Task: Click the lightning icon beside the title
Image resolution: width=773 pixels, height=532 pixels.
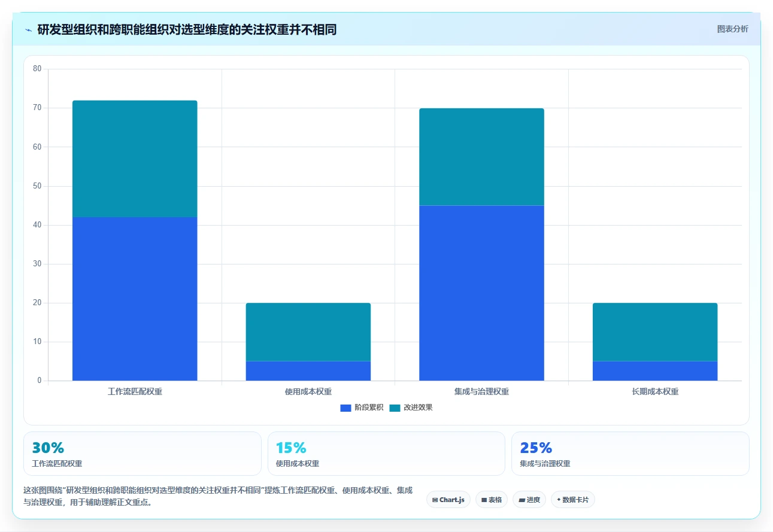Action: [x=28, y=30]
